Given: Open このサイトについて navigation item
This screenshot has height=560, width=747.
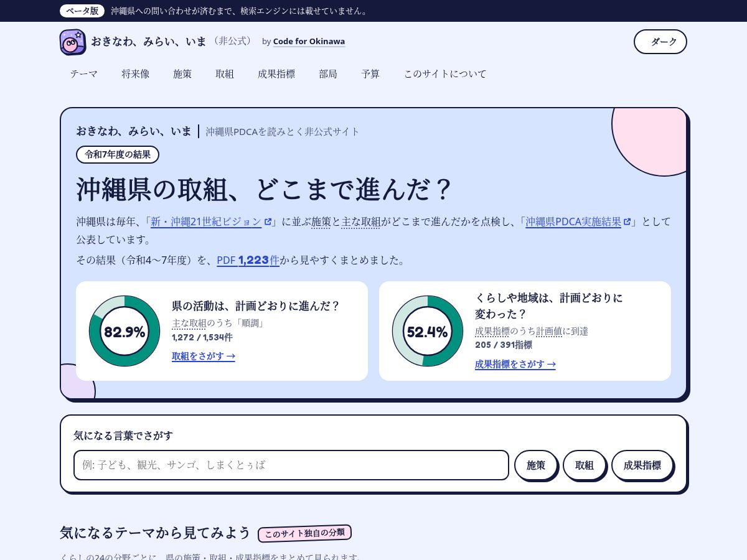Looking at the screenshot, I should click(445, 73).
